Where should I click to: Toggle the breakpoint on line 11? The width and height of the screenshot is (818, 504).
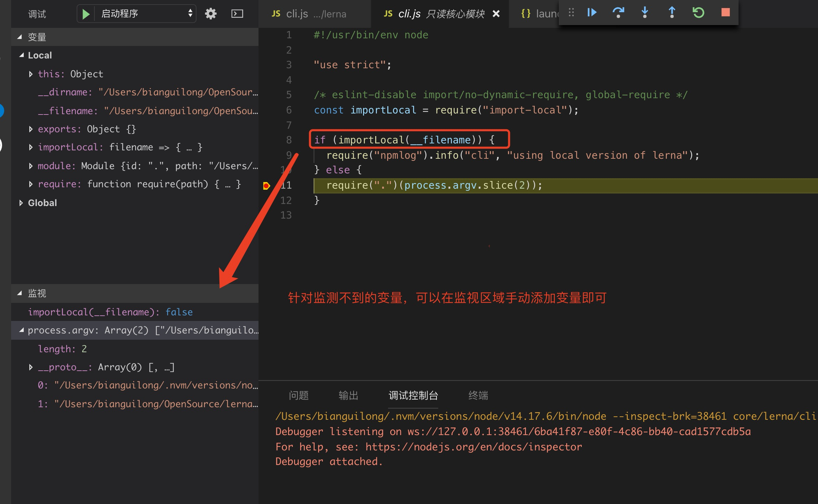(x=267, y=186)
